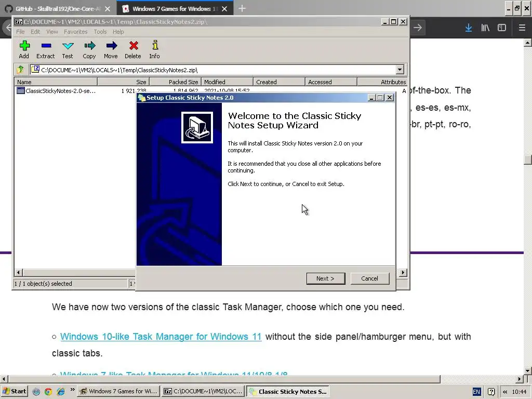Open Windows 10-like Task Manager link
This screenshot has height=399, width=532.
pyautogui.click(x=161, y=337)
